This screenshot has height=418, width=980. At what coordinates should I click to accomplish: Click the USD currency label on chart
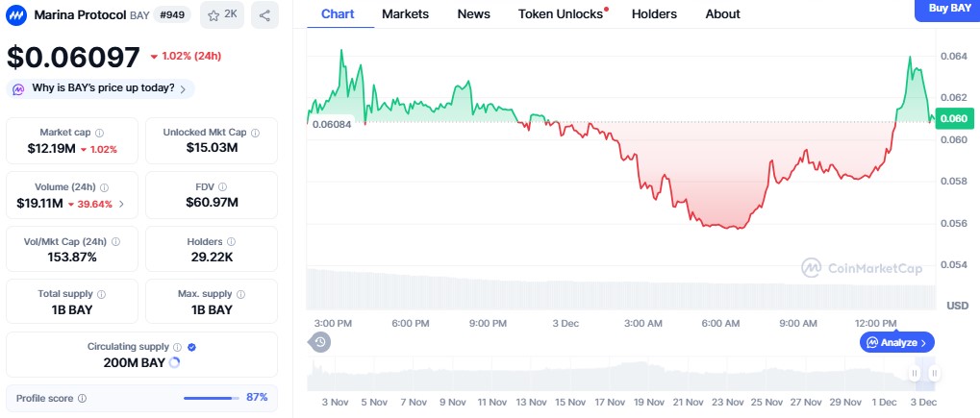pyautogui.click(x=957, y=306)
